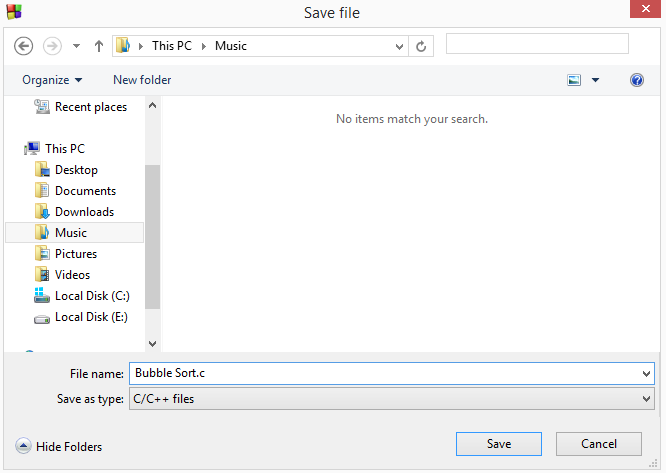Select This PC in the navigation tree
This screenshot has height=473, width=666.
[x=65, y=149]
